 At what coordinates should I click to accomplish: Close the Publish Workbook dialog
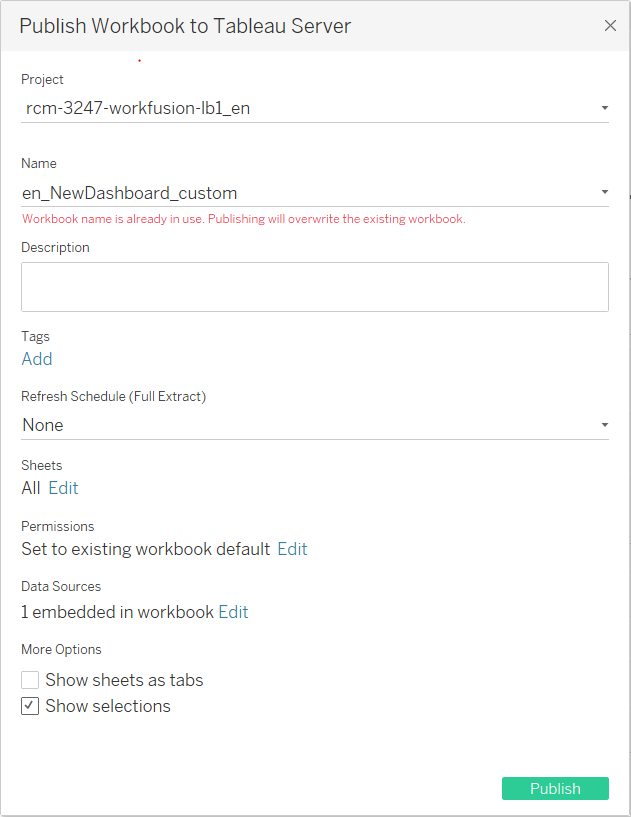[610, 26]
